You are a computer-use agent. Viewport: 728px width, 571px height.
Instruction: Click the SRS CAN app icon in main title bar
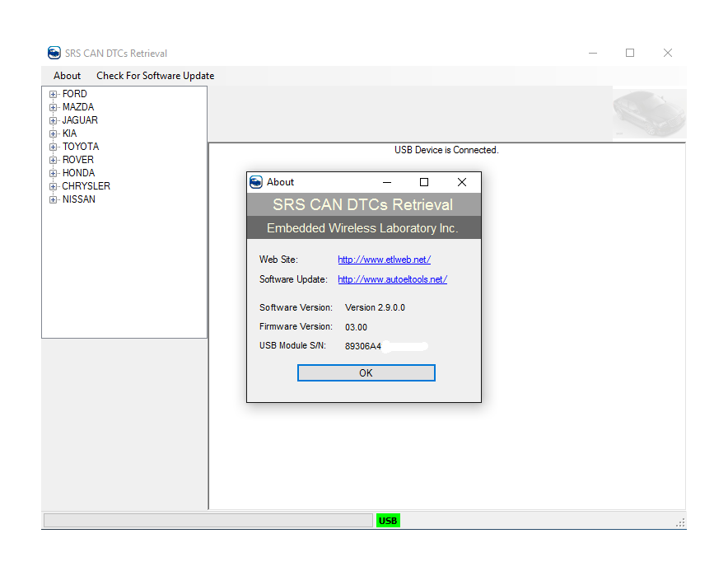coord(54,53)
